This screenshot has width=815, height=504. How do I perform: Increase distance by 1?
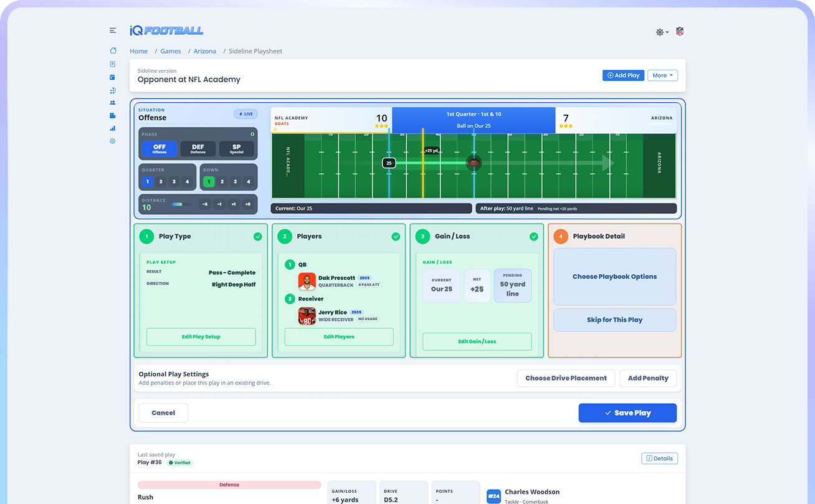coord(234,204)
